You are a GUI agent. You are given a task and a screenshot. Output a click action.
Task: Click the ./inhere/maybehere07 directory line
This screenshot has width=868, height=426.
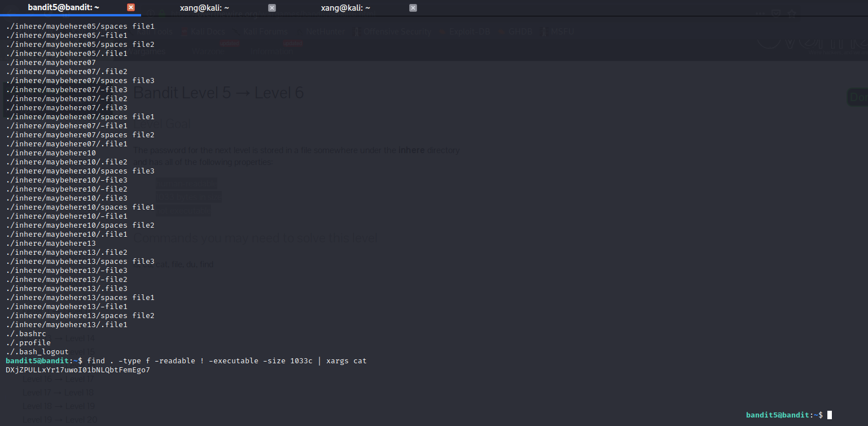[51, 62]
